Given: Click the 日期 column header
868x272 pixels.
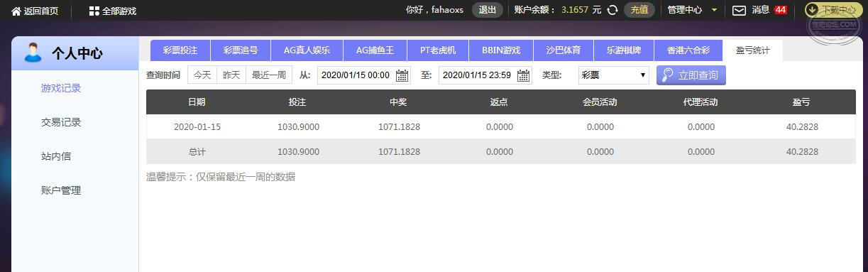Looking at the screenshot, I should tap(197, 102).
